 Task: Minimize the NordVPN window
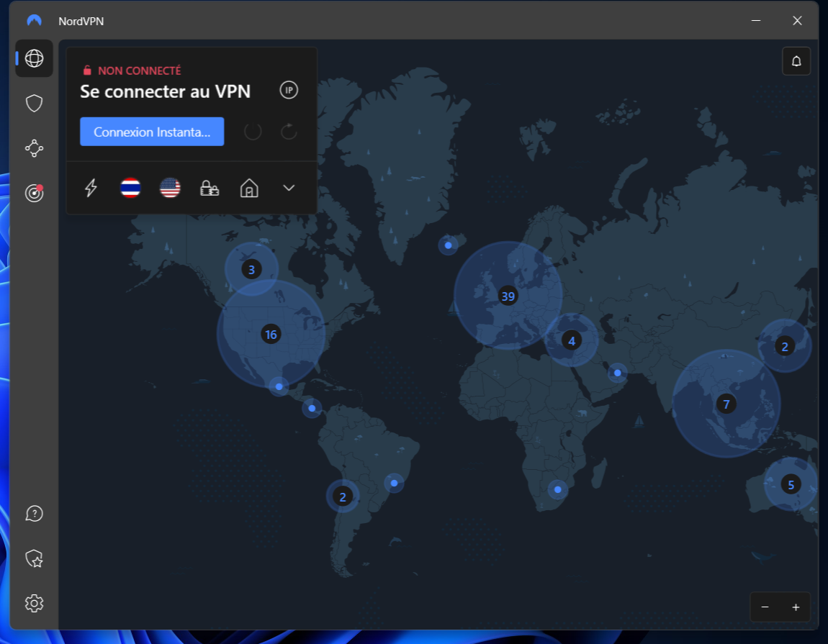tap(756, 21)
